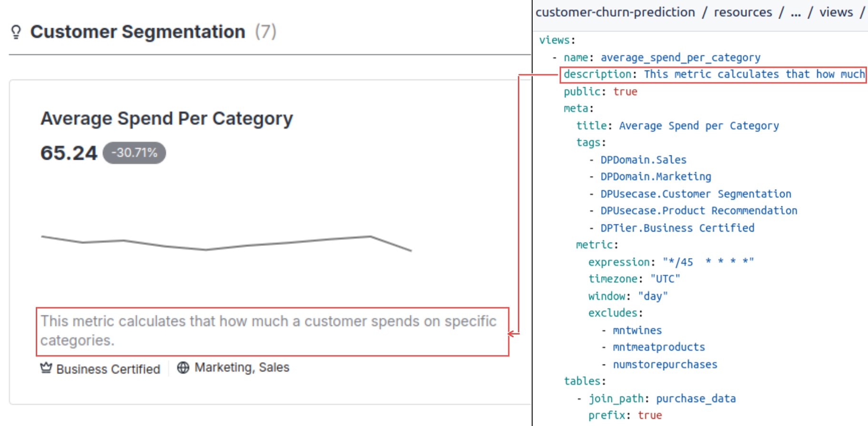Click the 65.24 metric value
The height and width of the screenshot is (426, 868).
coord(69,153)
